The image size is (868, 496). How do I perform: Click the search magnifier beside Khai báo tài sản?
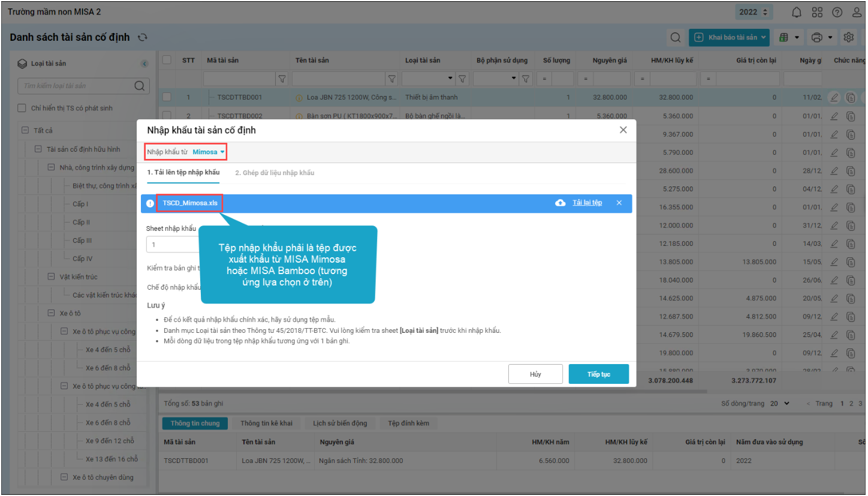[x=676, y=38]
